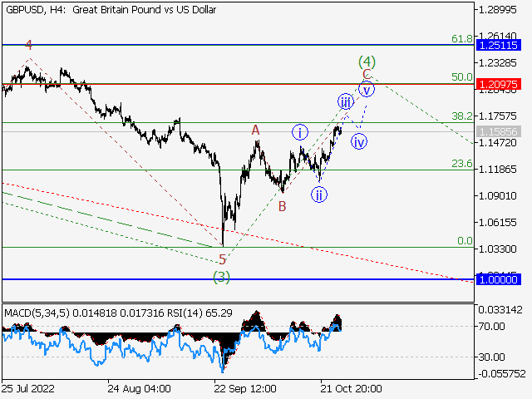
Task: Click the 1.09010 price scale value
Action: (x=498, y=196)
